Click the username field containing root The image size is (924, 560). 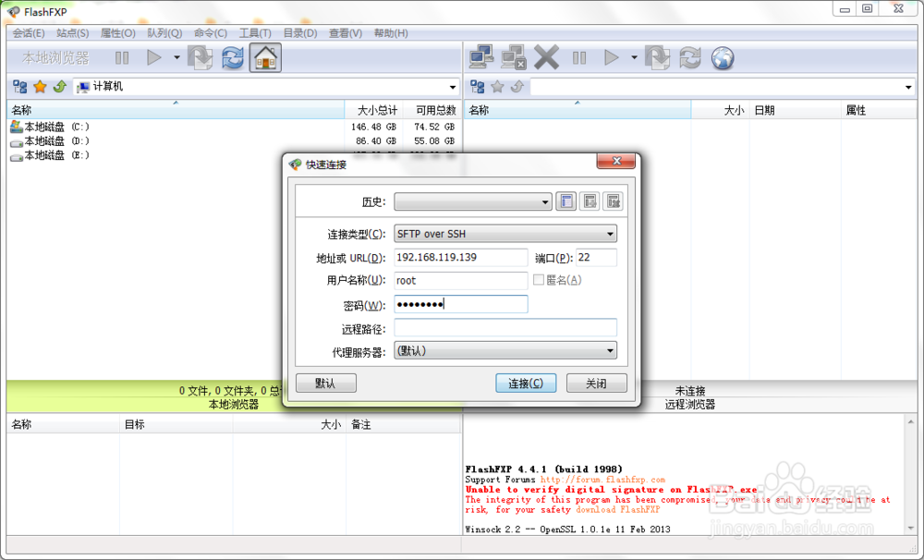tap(460, 281)
